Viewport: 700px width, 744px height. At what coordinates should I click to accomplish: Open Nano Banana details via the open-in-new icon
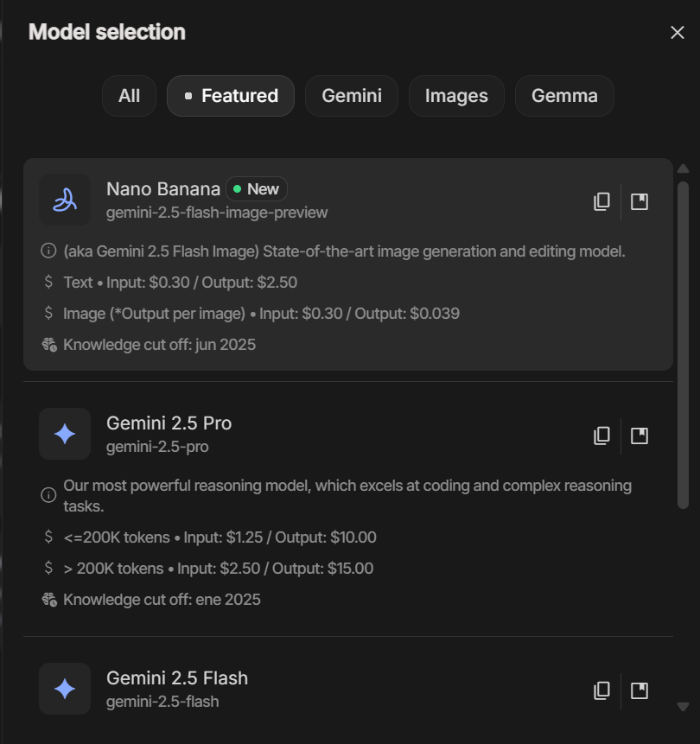640,201
